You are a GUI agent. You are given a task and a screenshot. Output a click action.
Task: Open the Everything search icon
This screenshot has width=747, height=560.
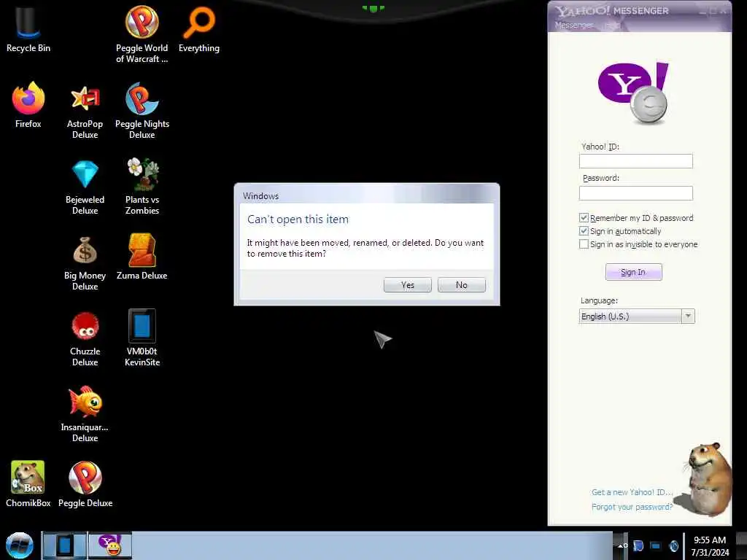[x=199, y=28]
